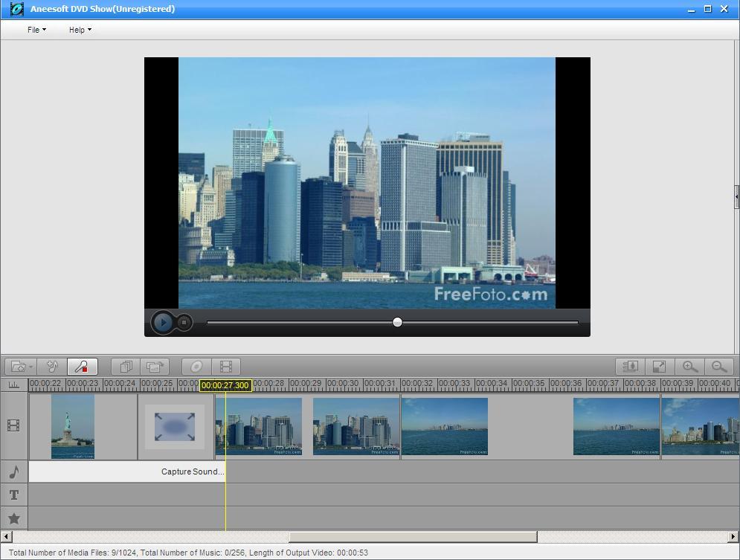Screen dimensions: 740x560
Task: Click the Aneesoft application logo icon
Action: [16, 8]
